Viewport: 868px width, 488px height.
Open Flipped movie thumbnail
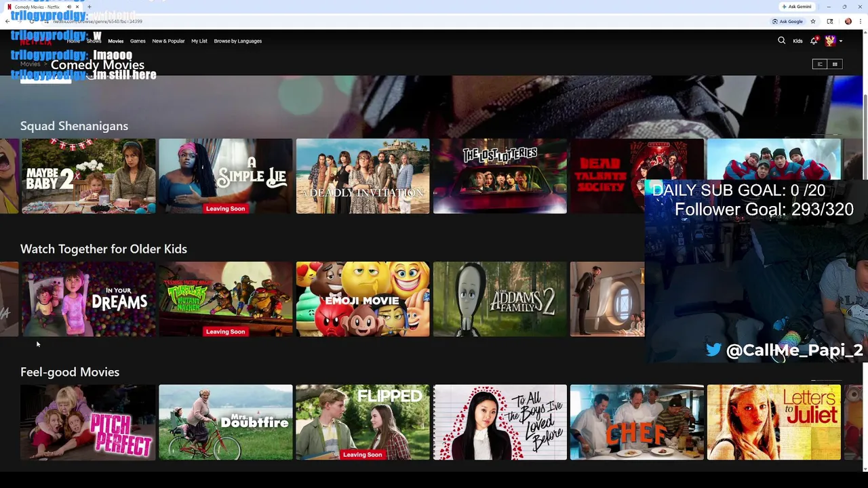tap(363, 422)
